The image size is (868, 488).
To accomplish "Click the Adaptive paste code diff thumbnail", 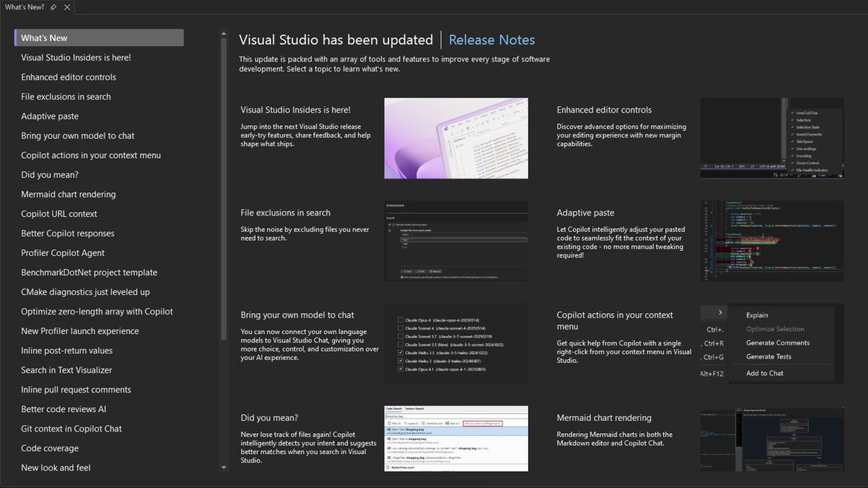I will coord(772,241).
